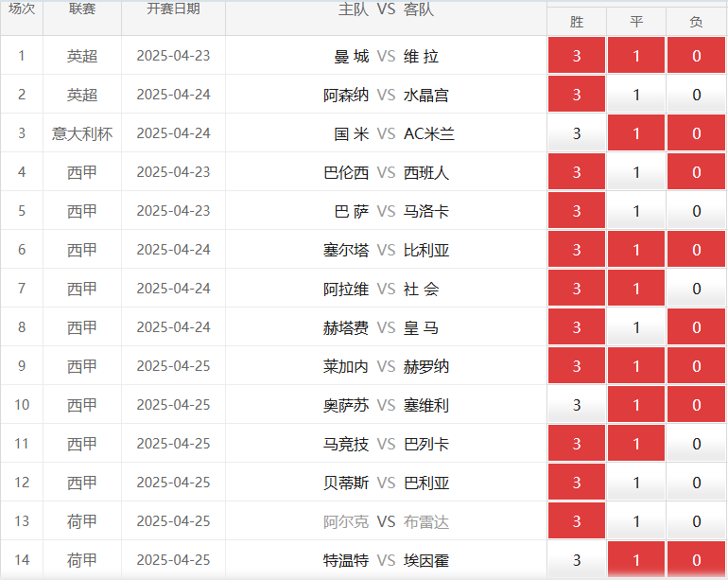Toggle win (3) for 阿拉维 vs 社会
The width and height of the screenshot is (728, 580).
pyautogui.click(x=576, y=289)
